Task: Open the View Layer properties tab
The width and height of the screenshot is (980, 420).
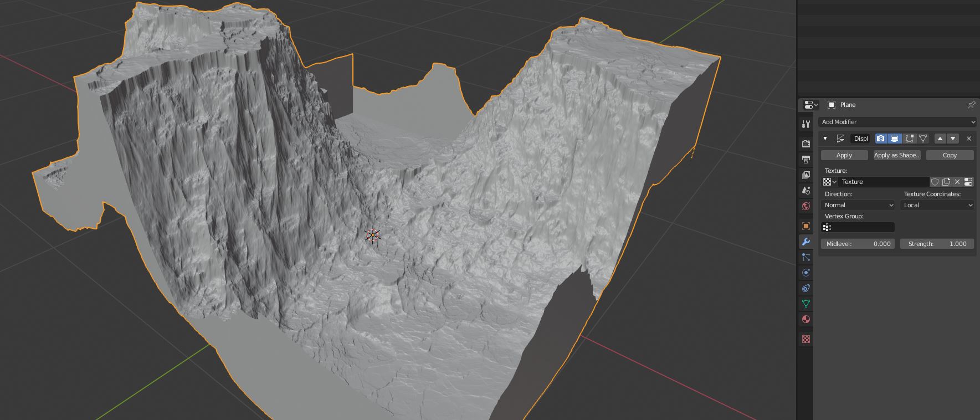Action: click(806, 175)
